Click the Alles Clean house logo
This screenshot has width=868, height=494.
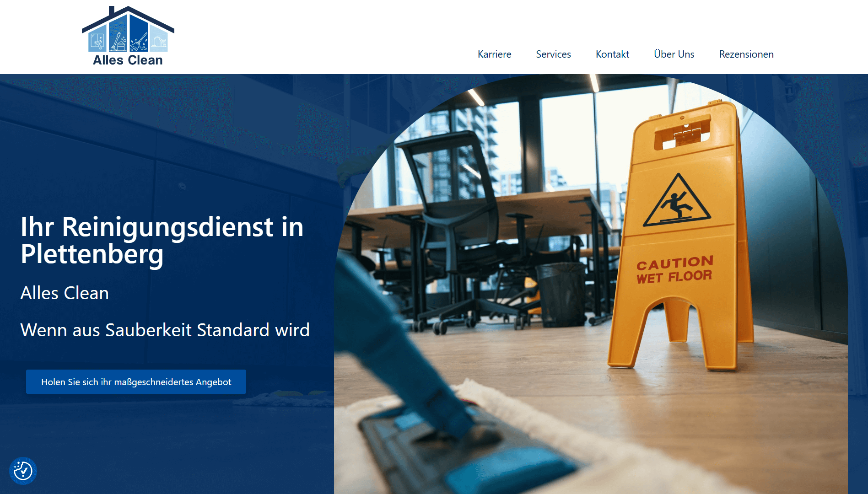point(128,32)
